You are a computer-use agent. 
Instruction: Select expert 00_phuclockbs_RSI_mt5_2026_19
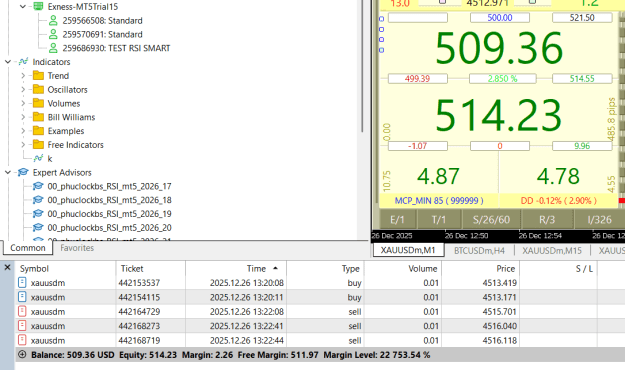(x=109, y=214)
